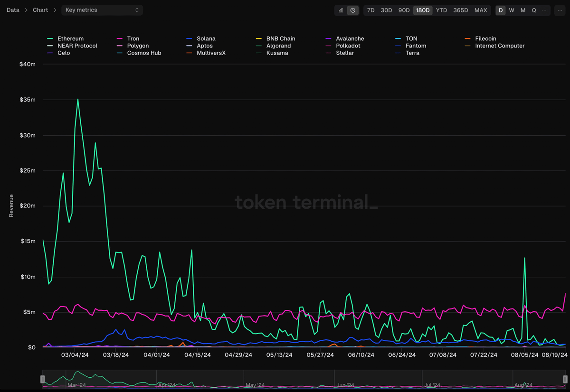The height and width of the screenshot is (392, 570).
Task: Select the MAX time range
Action: pyautogui.click(x=481, y=10)
